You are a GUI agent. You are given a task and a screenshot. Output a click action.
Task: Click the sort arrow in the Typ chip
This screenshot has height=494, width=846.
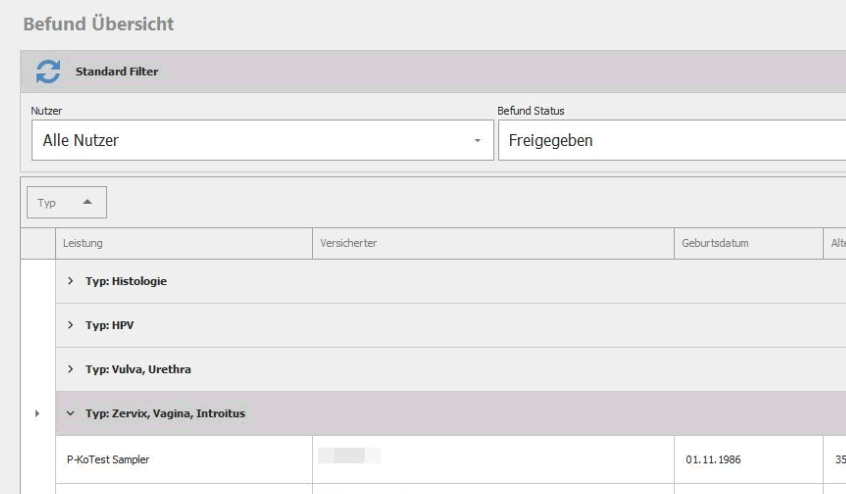(88, 203)
